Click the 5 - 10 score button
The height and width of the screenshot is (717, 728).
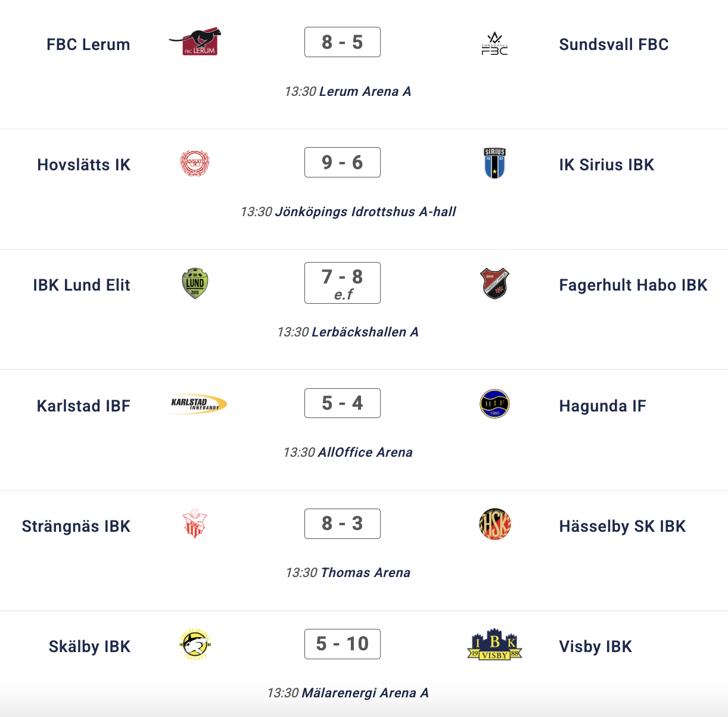coord(343,644)
